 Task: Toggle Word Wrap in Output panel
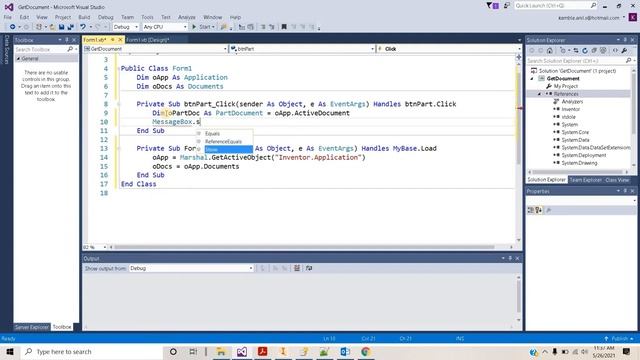[309, 268]
